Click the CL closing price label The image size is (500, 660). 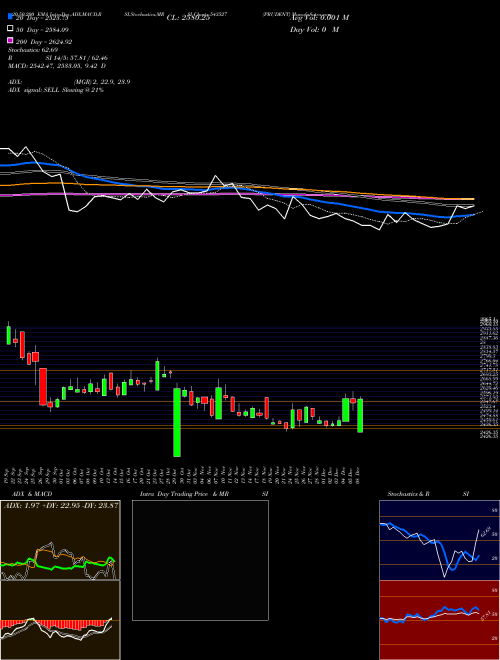[x=188, y=18]
